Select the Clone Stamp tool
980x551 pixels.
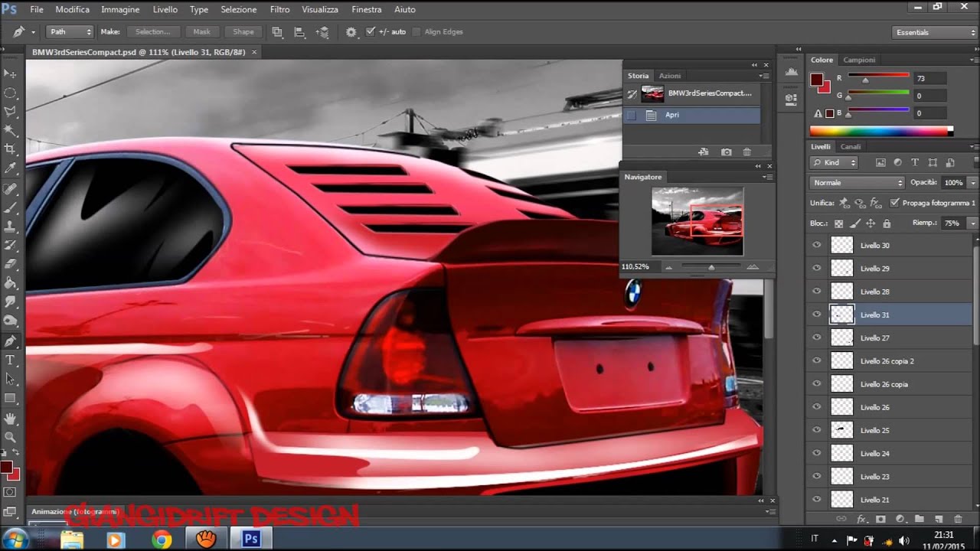(x=11, y=227)
